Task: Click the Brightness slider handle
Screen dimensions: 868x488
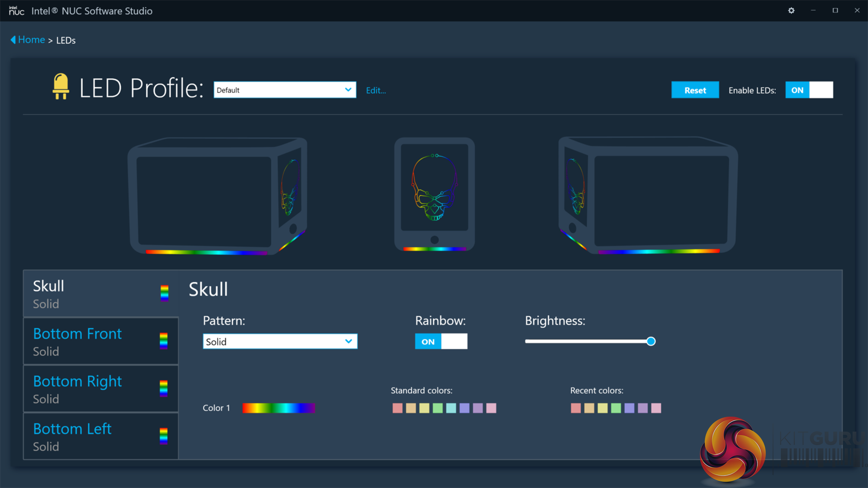Action: (651, 342)
